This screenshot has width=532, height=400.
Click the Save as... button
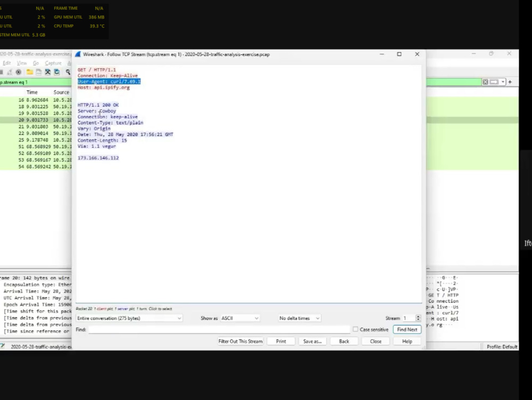[312, 341]
